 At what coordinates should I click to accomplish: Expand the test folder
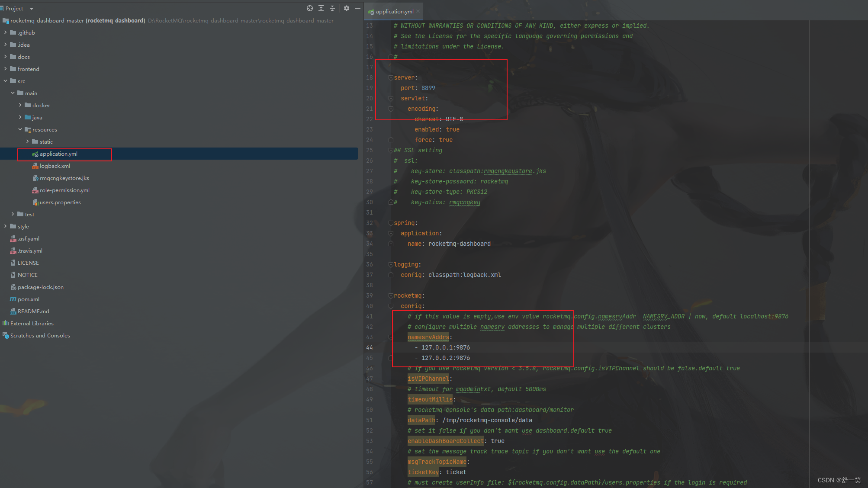(13, 214)
